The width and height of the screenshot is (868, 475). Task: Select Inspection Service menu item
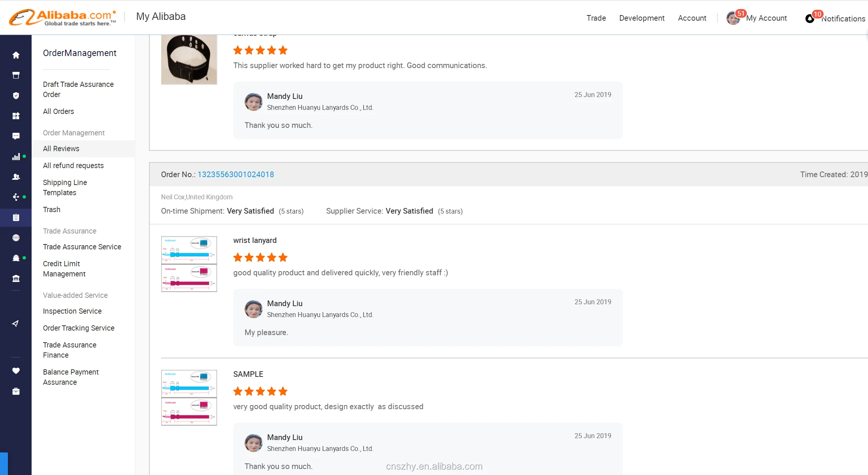[72, 311]
